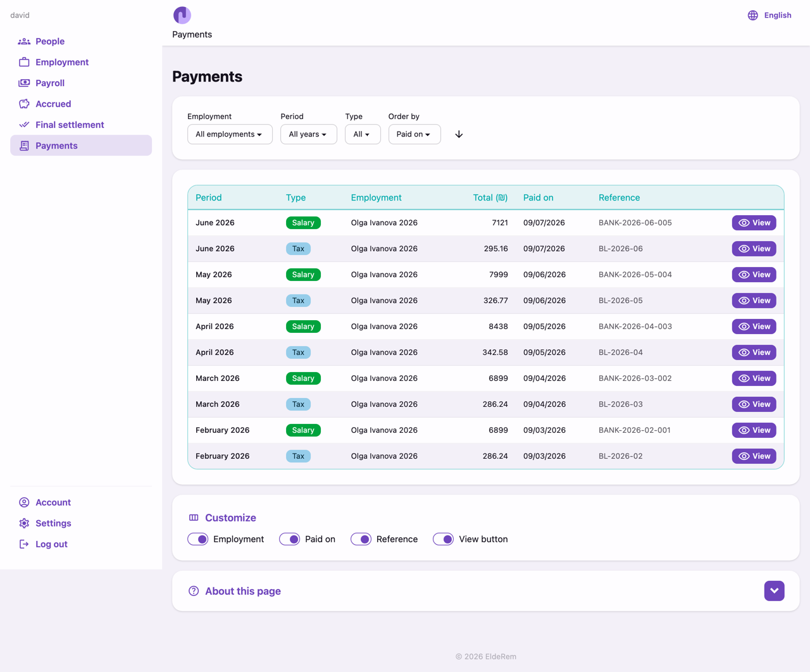Click the Total column header
This screenshot has height=672, width=810.
coord(490,197)
